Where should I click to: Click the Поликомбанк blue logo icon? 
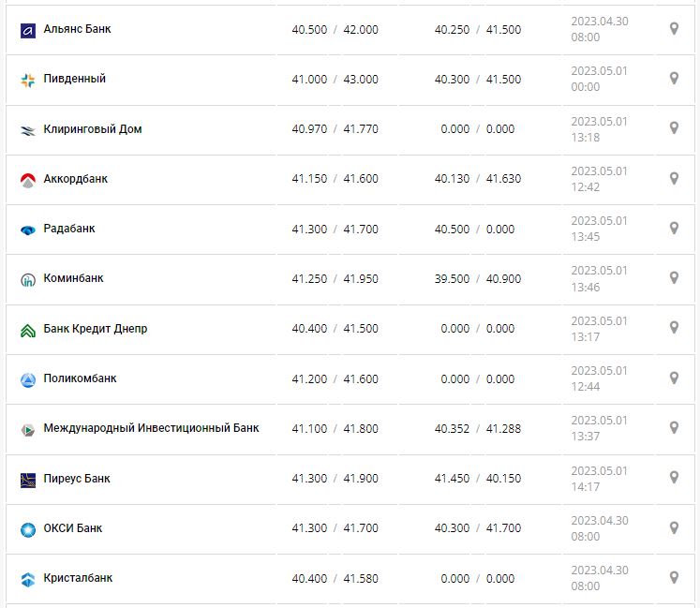(x=27, y=379)
